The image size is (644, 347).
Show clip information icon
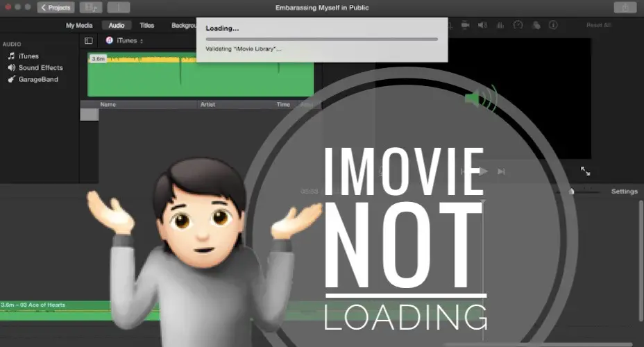[553, 25]
